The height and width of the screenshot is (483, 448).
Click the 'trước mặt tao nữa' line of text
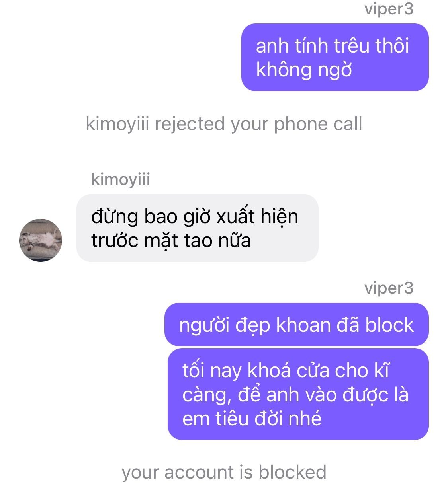tap(171, 241)
